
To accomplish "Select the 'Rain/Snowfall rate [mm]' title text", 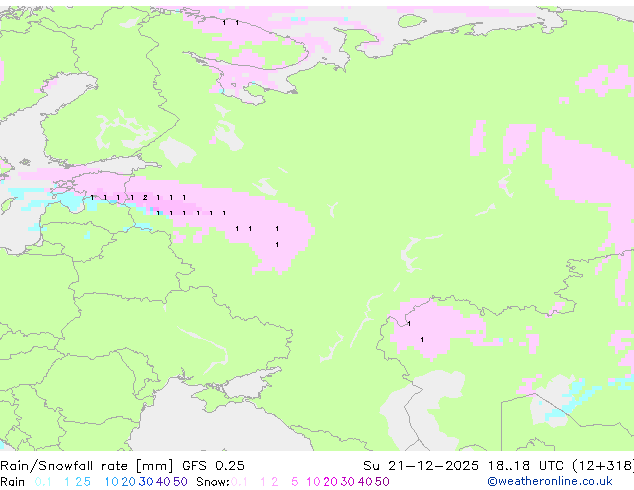I will click(87, 466).
